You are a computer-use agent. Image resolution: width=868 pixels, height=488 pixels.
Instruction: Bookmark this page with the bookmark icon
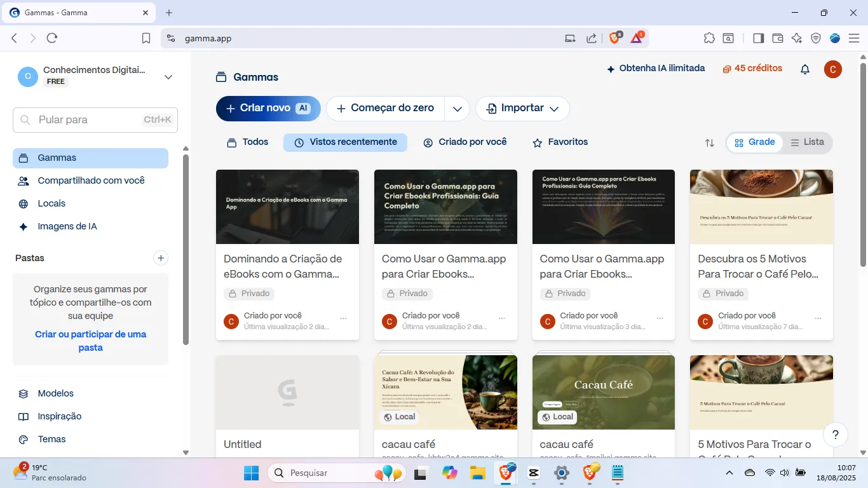tap(146, 38)
